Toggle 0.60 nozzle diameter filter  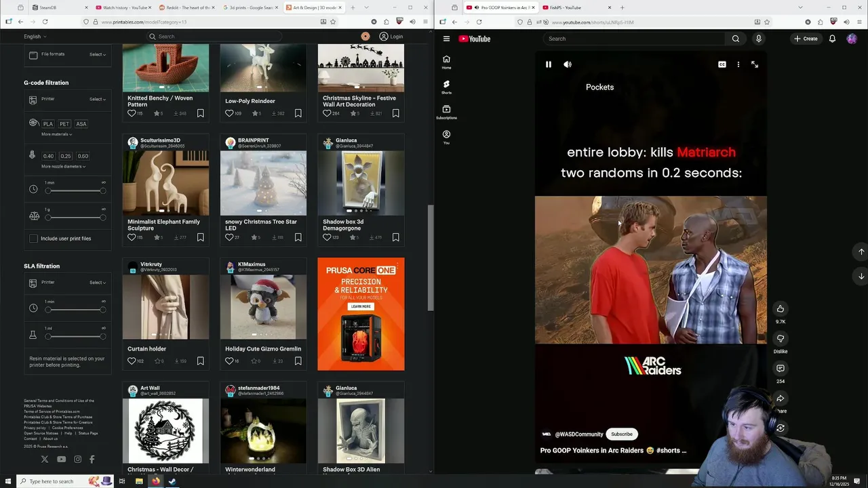coord(83,156)
